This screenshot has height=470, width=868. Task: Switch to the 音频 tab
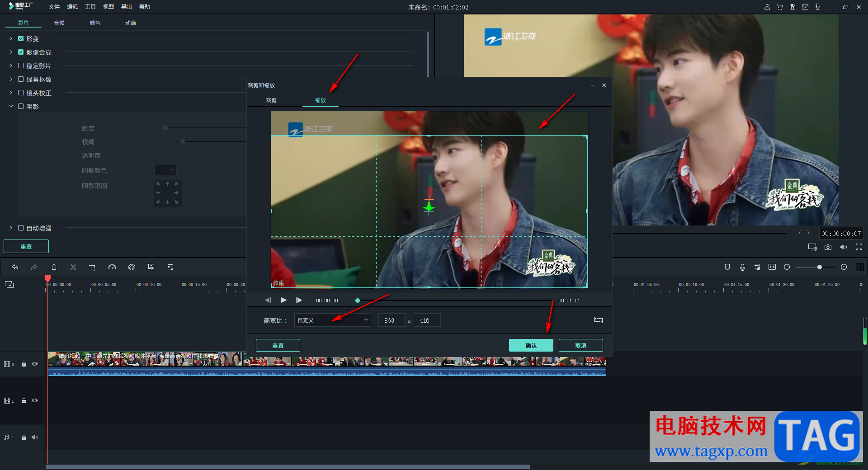coord(59,23)
